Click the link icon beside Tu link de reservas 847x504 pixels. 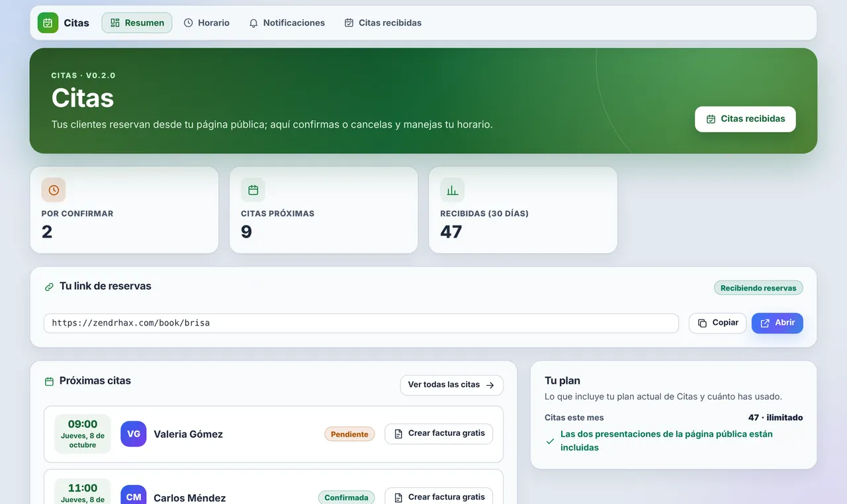point(49,287)
